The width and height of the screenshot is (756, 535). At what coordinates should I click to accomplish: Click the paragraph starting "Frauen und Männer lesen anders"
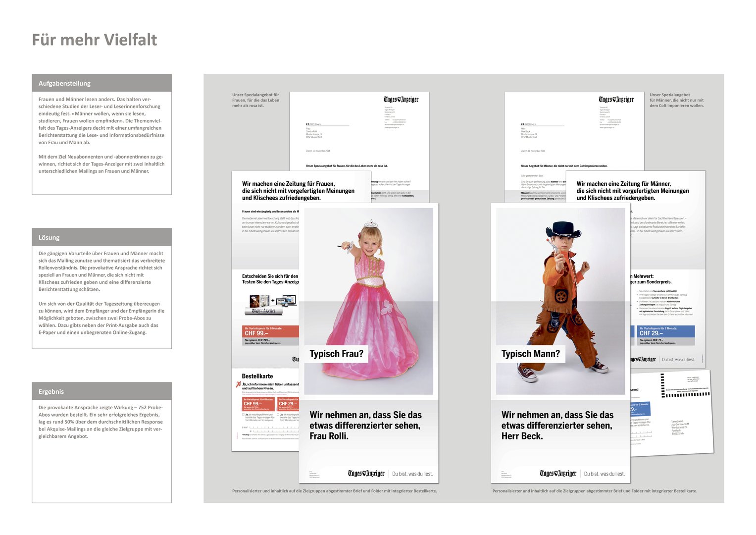[101, 121]
